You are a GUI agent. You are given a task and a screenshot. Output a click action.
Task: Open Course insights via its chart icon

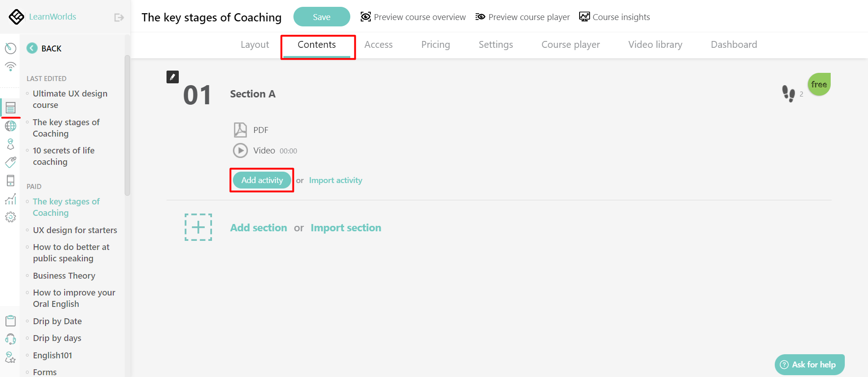pyautogui.click(x=584, y=16)
